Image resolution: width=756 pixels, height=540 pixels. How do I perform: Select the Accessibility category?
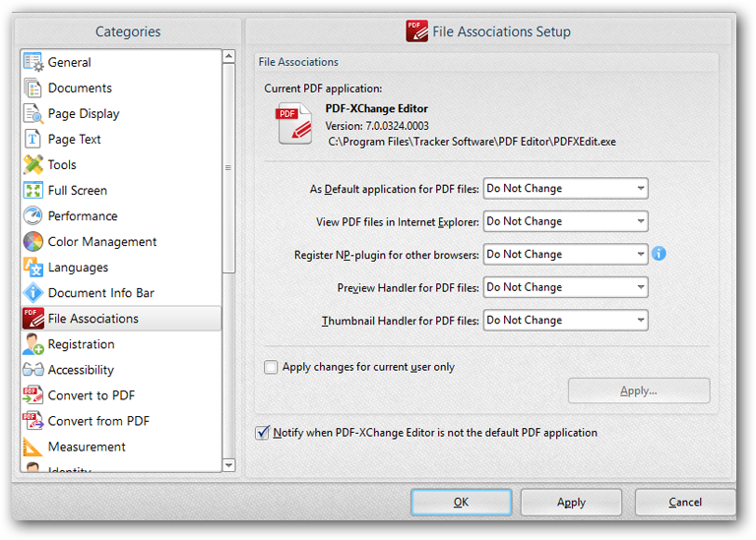click(x=121, y=370)
